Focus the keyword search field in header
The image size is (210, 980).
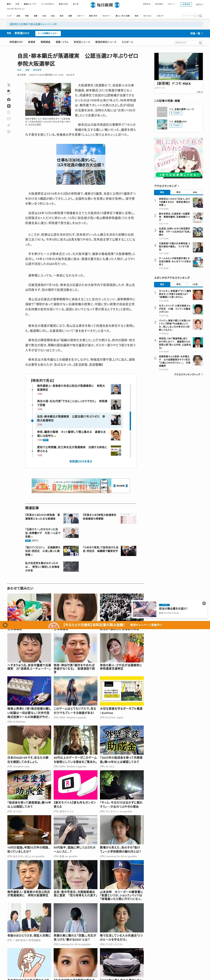point(190,16)
